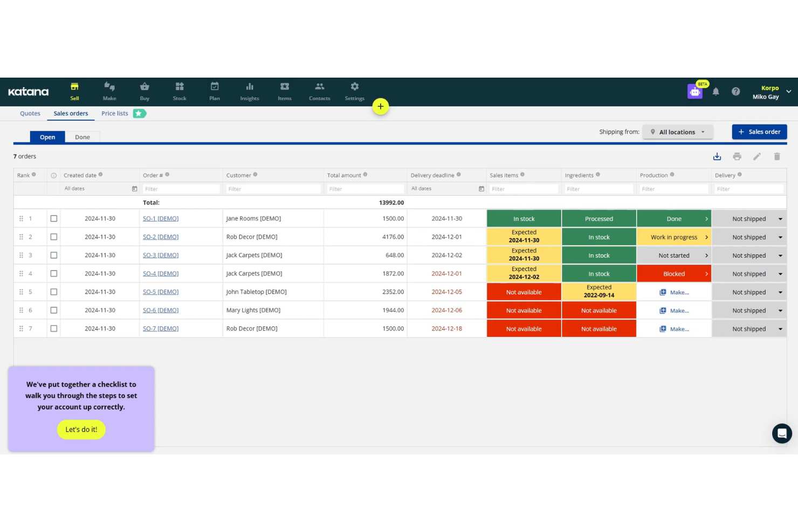Print the order list via printer icon
The image size is (798, 532).
tap(737, 156)
